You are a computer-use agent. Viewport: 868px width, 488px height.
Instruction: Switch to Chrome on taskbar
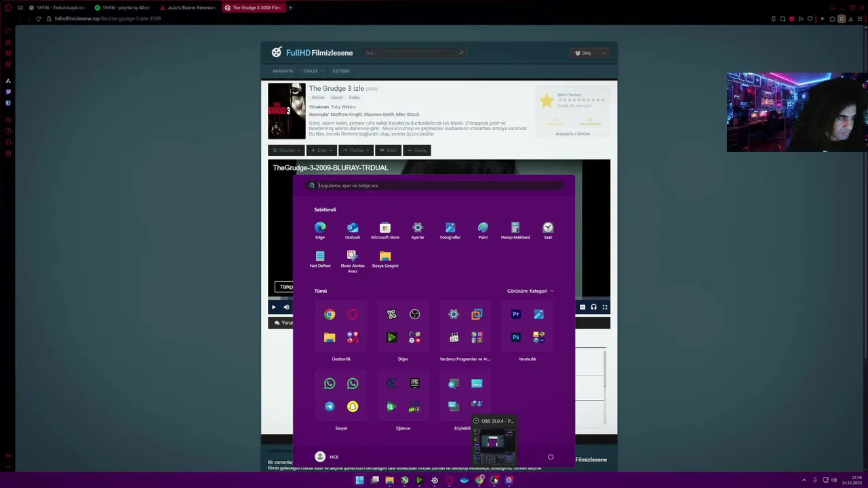479,480
